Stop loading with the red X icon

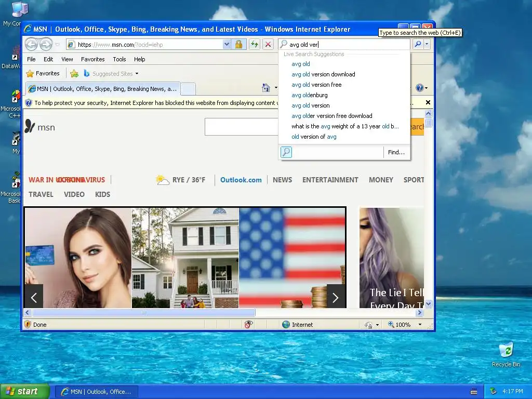click(x=268, y=45)
